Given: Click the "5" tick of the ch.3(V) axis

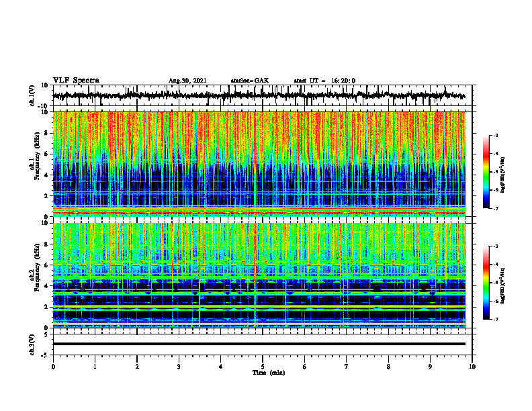Looking at the screenshot, I should pos(47,334).
